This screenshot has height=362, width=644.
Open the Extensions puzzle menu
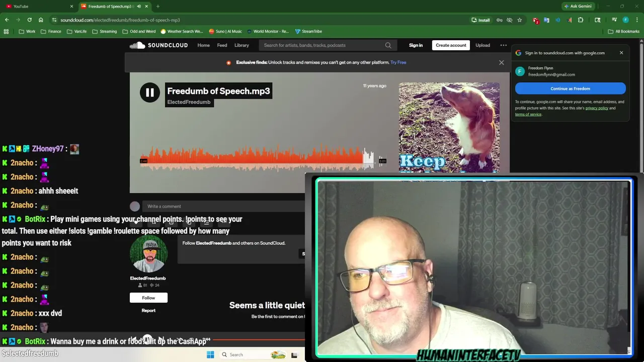pyautogui.click(x=581, y=20)
